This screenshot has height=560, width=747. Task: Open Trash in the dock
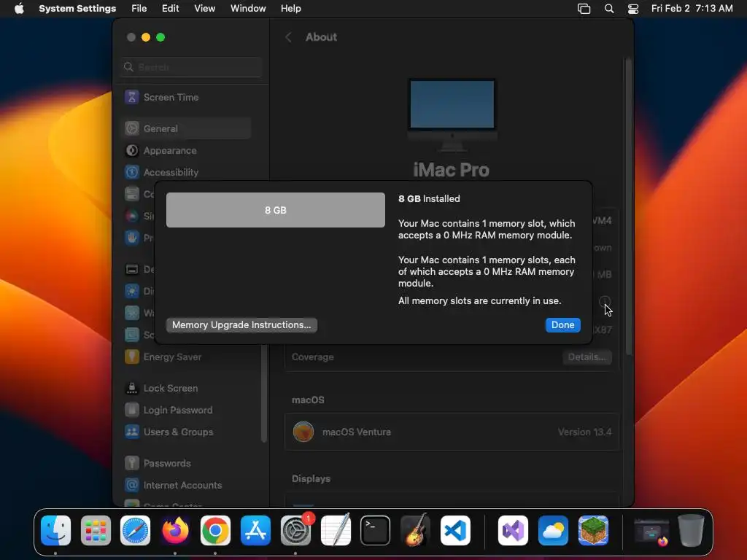(691, 531)
